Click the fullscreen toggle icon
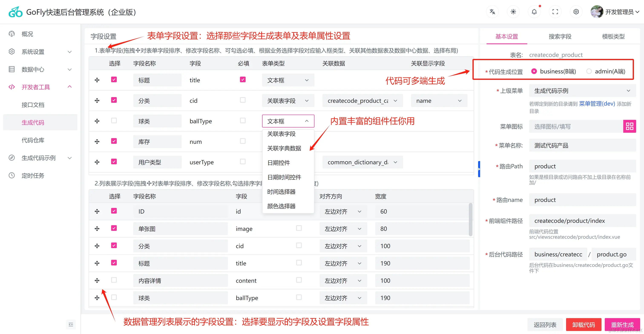This screenshot has height=334, width=644. pyautogui.click(x=555, y=12)
